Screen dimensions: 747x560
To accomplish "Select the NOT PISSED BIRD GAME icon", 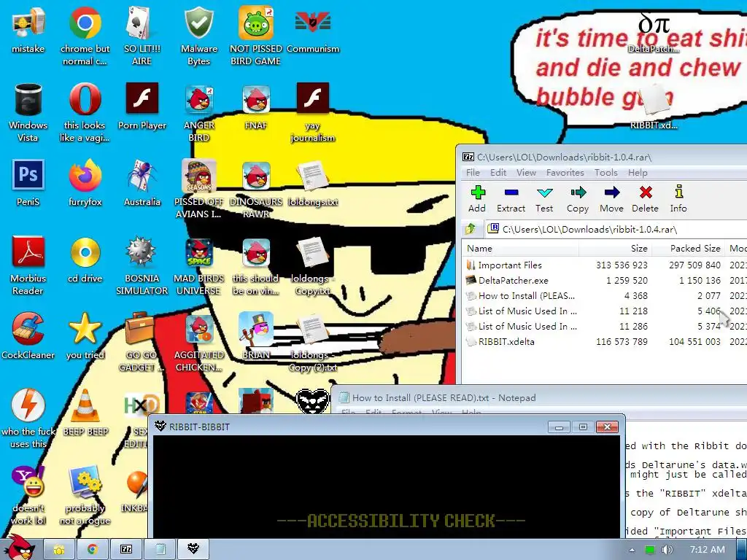I will [x=256, y=37].
